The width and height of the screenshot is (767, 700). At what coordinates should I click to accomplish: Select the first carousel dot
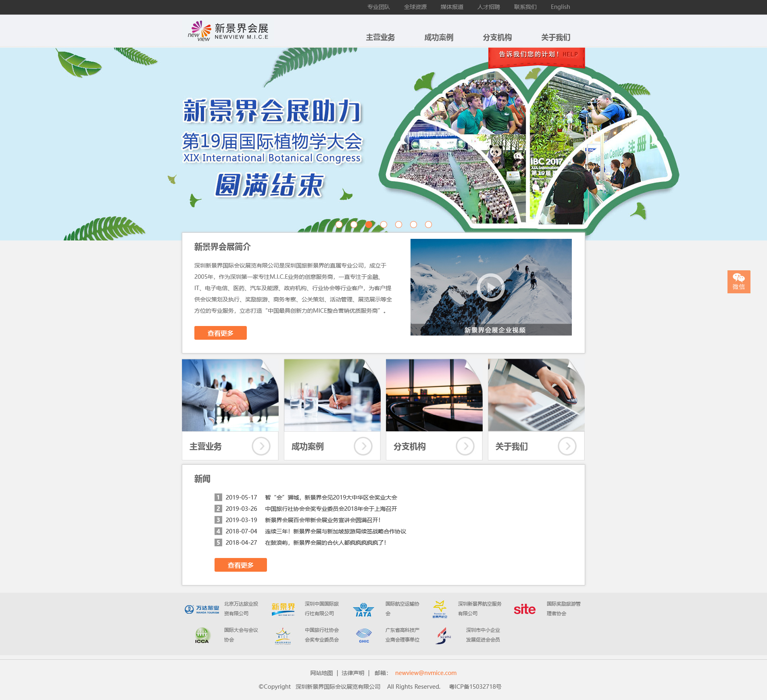[339, 224]
